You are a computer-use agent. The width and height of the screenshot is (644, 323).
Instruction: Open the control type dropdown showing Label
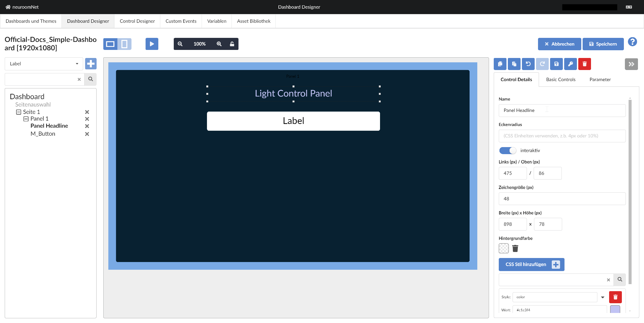tap(44, 64)
